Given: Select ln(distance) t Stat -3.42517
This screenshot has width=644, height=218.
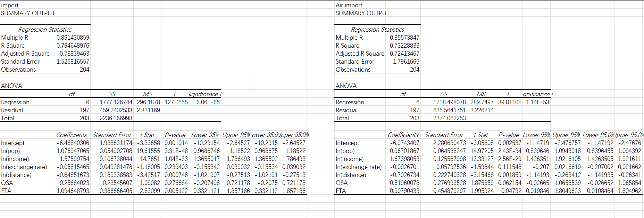Looking at the screenshot, I should [x=148, y=175].
